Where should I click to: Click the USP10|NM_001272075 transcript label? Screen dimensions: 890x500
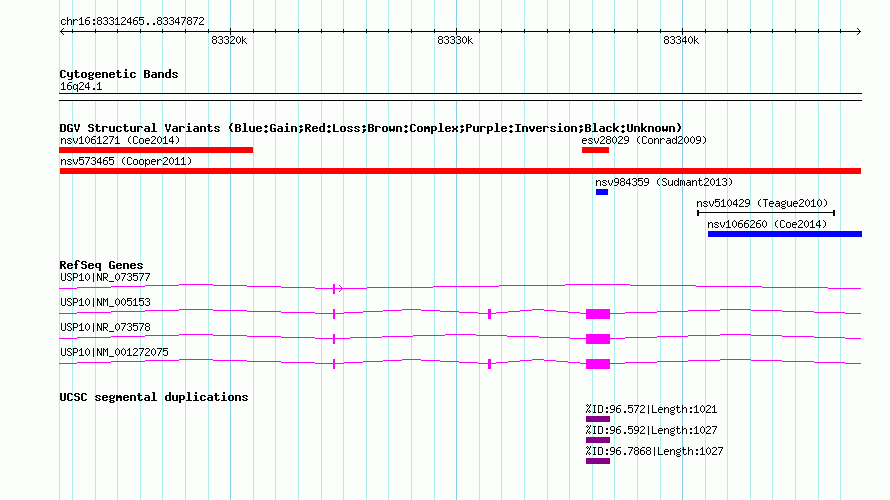(x=114, y=352)
